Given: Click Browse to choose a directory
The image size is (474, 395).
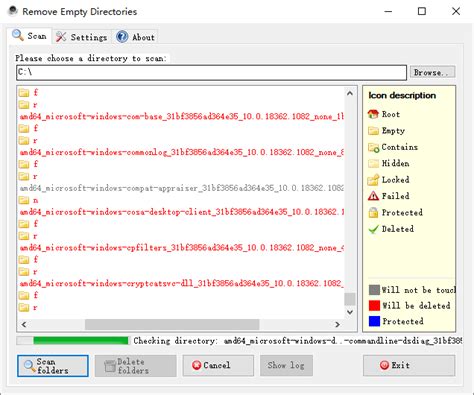Looking at the screenshot, I should pyautogui.click(x=432, y=72).
